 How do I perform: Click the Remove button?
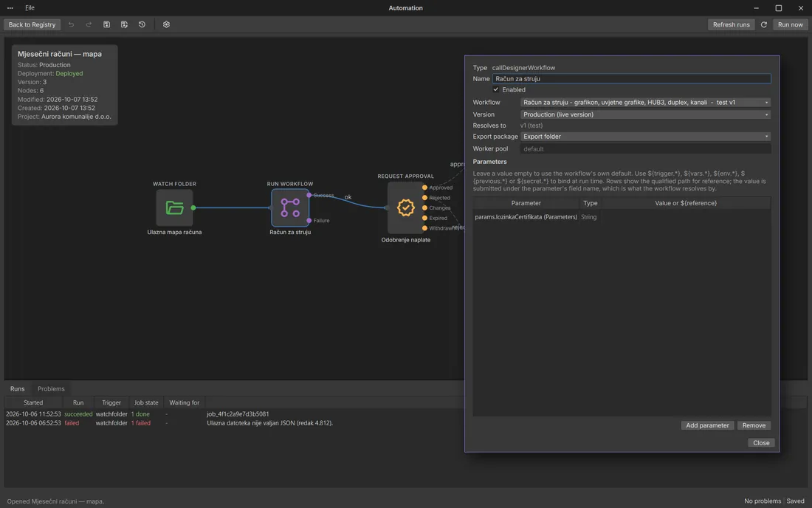pyautogui.click(x=754, y=425)
